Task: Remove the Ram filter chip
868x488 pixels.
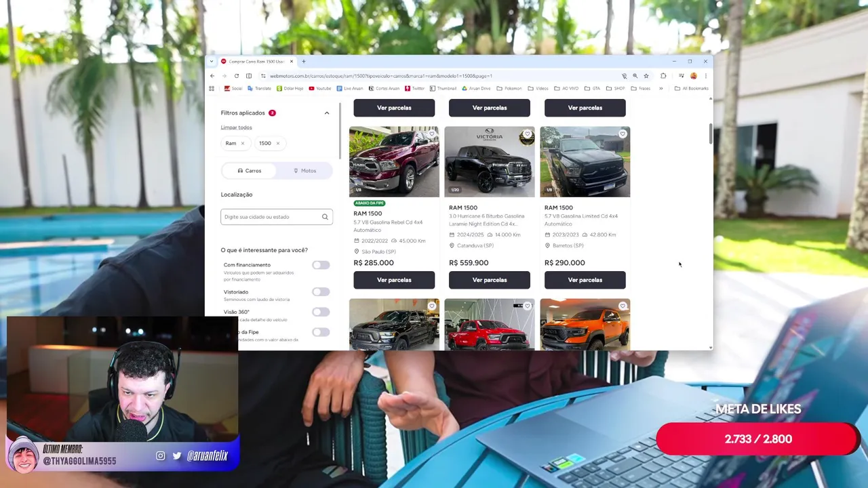Action: (242, 144)
